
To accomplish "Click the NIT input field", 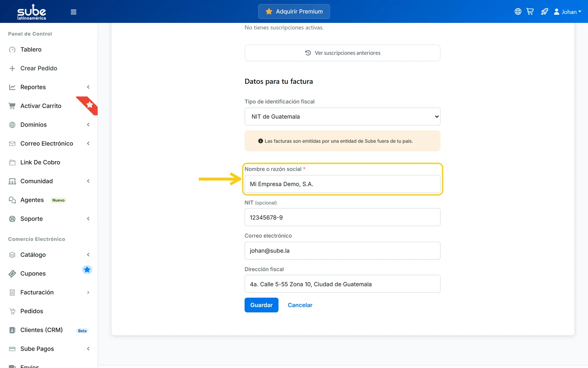I will (343, 217).
